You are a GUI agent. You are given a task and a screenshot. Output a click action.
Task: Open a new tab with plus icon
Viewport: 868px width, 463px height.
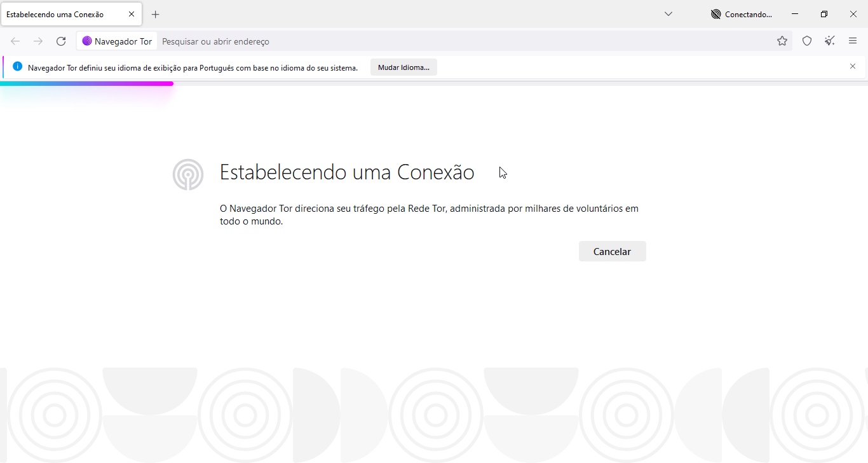(156, 14)
